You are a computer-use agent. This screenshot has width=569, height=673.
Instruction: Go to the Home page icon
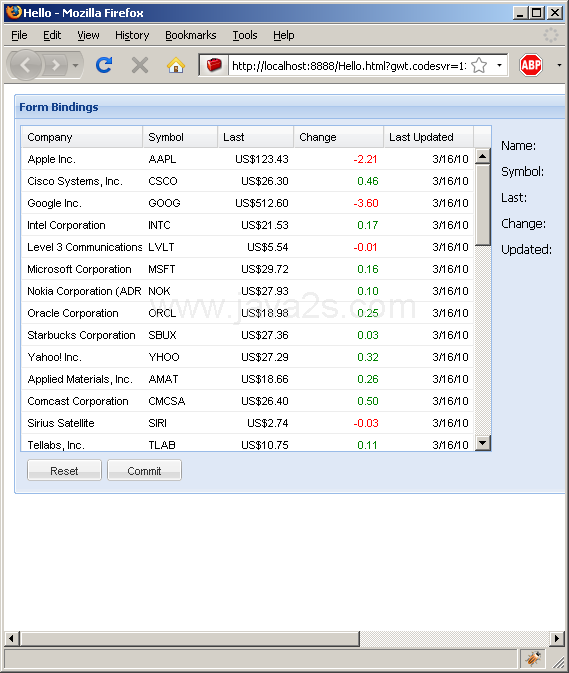[x=176, y=65]
